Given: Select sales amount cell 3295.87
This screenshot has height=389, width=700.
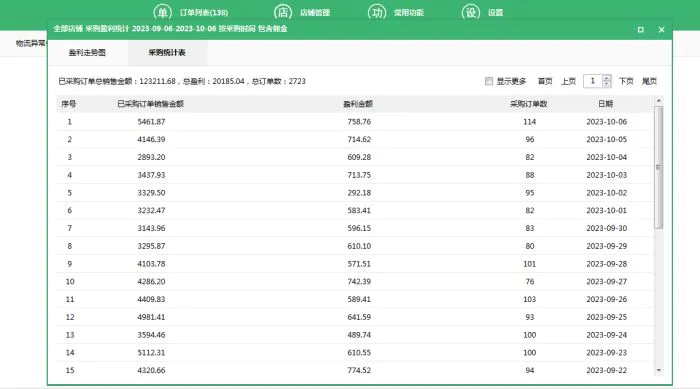Looking at the screenshot, I should (x=151, y=246).
